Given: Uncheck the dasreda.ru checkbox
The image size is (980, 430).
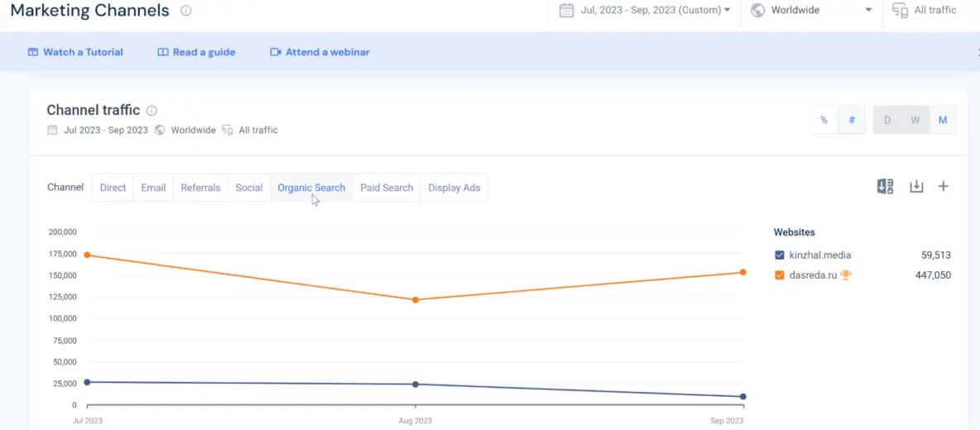Looking at the screenshot, I should point(779,275).
